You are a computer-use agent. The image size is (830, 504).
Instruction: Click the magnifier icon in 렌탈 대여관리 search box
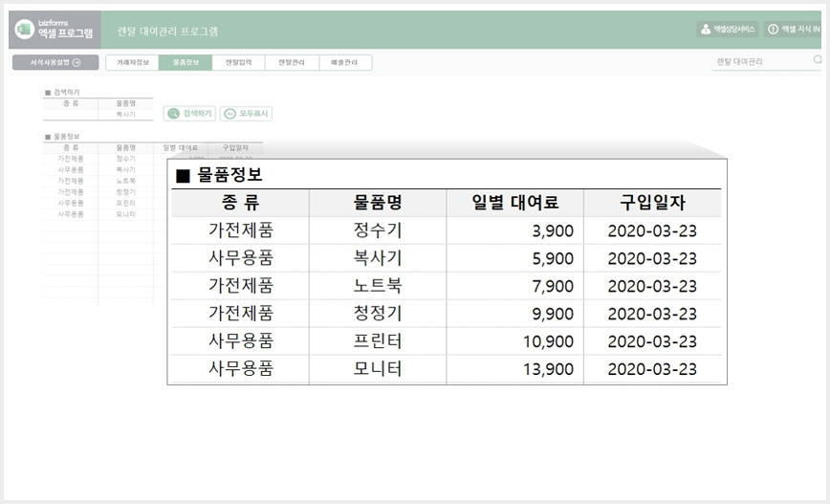click(818, 60)
